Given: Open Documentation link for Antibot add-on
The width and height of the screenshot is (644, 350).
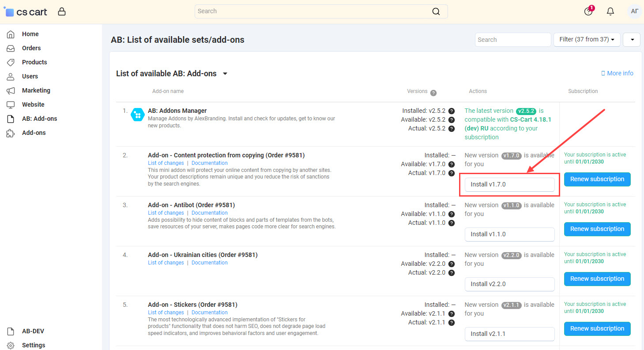Looking at the screenshot, I should pyautogui.click(x=210, y=213).
